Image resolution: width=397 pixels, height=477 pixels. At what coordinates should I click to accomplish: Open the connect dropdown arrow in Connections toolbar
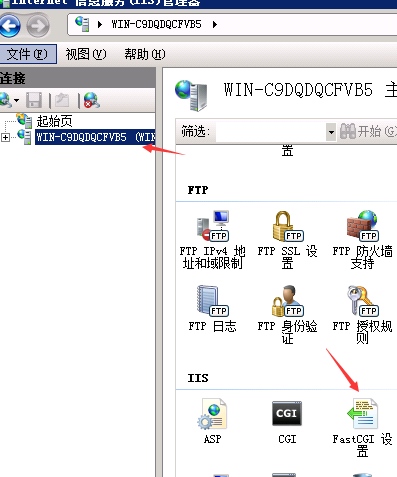point(16,100)
